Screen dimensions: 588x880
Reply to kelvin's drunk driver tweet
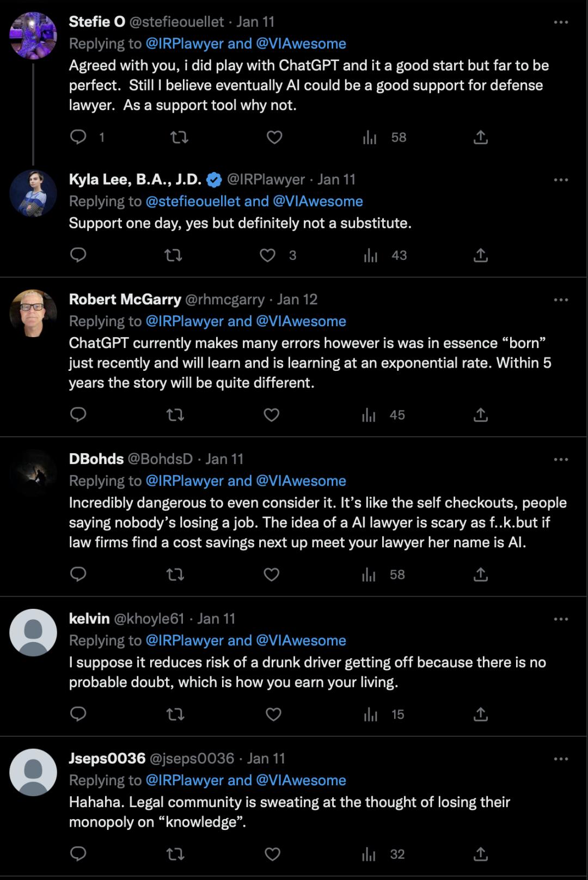point(78,714)
